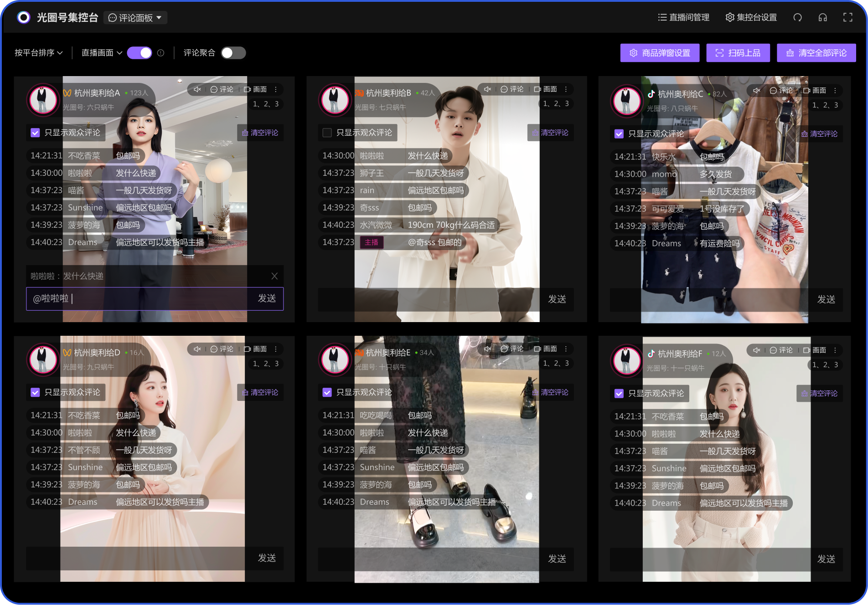The height and width of the screenshot is (605, 868).
Task: Click the info icon beside 直播画面 toggle
Action: 160,53
